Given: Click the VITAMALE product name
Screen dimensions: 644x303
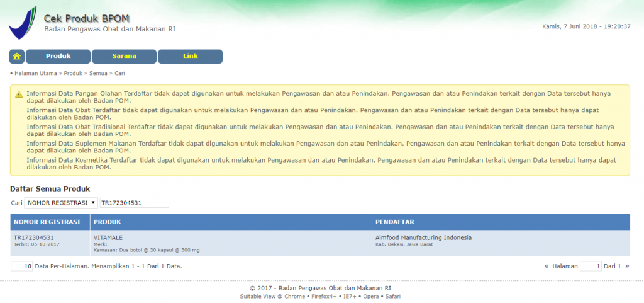Looking at the screenshot, I should pyautogui.click(x=108, y=237).
